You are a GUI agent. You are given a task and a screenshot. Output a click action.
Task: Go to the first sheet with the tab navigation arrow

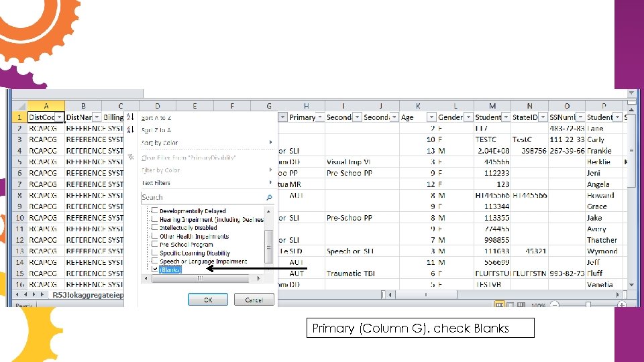coord(17,294)
